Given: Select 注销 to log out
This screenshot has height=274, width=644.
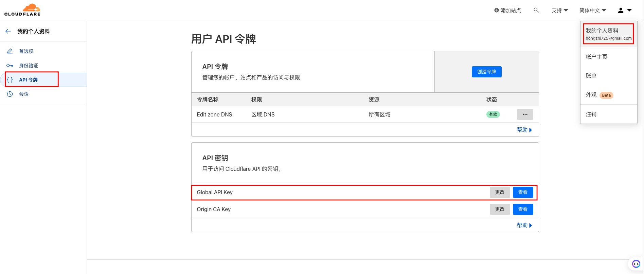Looking at the screenshot, I should [x=591, y=114].
